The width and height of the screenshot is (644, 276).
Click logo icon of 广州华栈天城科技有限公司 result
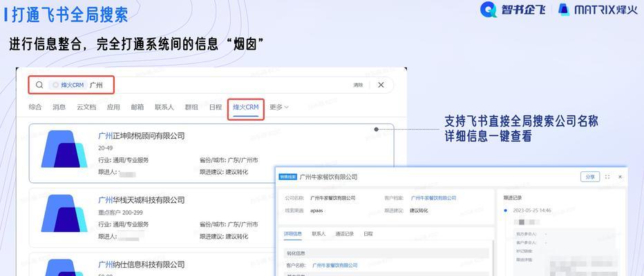click(64, 213)
